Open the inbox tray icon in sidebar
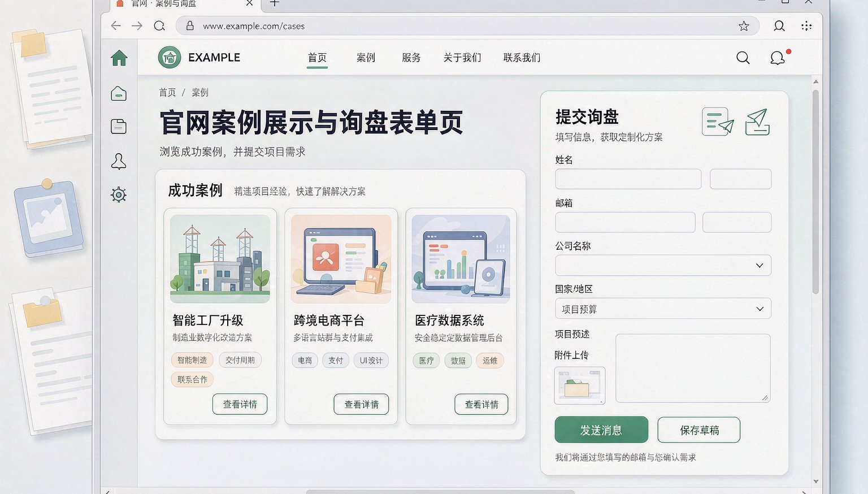The image size is (868, 494). tap(119, 93)
